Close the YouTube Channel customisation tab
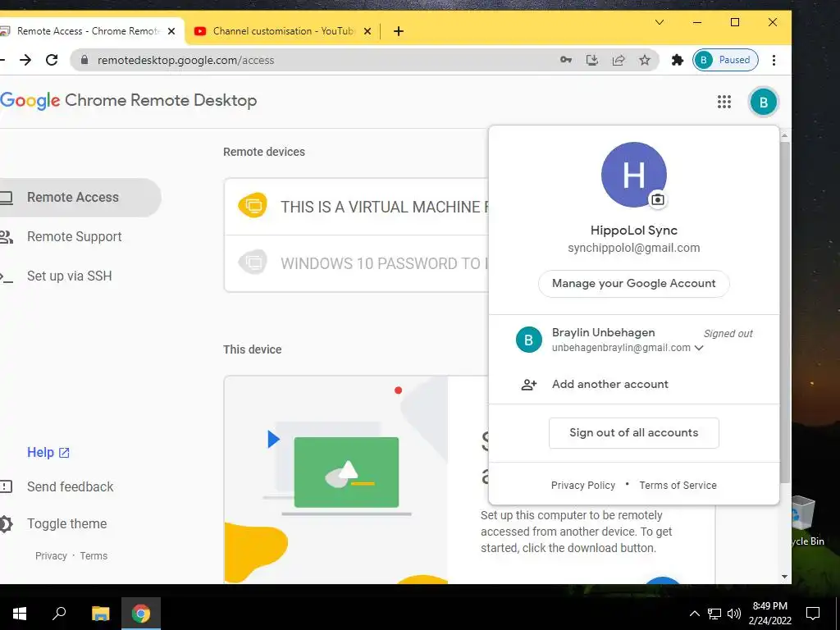The height and width of the screenshot is (630, 840). (x=367, y=31)
